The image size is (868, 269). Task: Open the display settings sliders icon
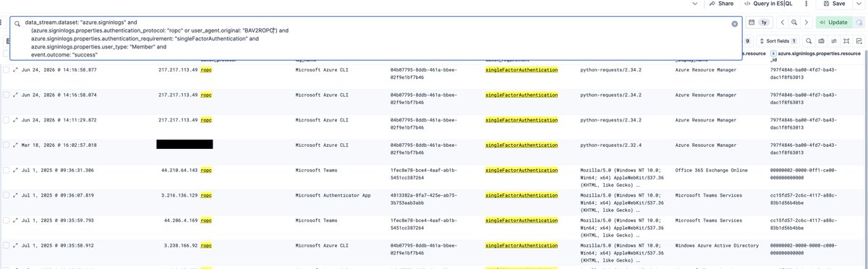[834, 41]
